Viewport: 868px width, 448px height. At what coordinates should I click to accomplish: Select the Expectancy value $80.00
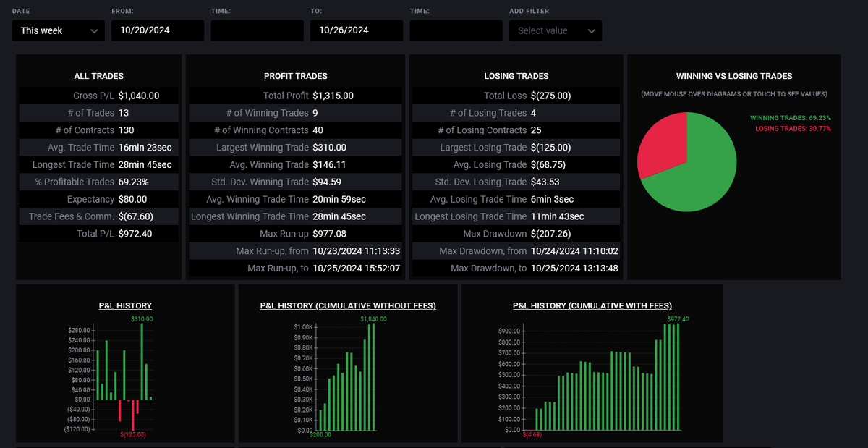tap(132, 199)
